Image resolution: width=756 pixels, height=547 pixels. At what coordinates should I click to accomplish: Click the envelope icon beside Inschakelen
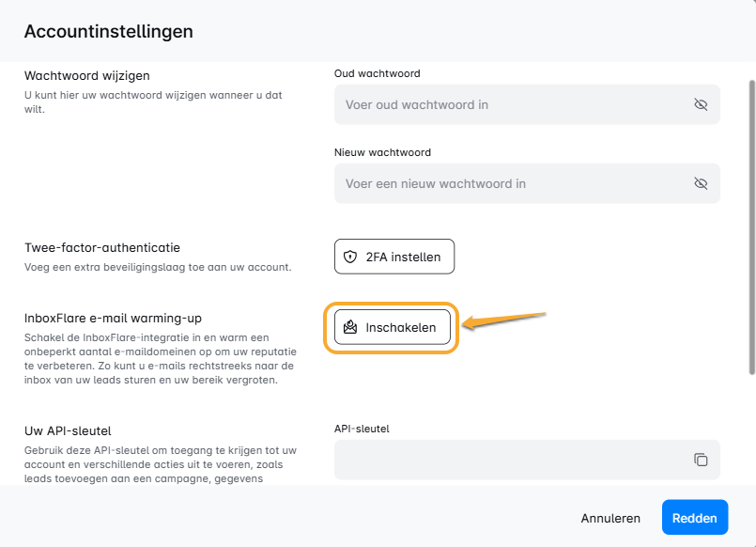coord(351,327)
